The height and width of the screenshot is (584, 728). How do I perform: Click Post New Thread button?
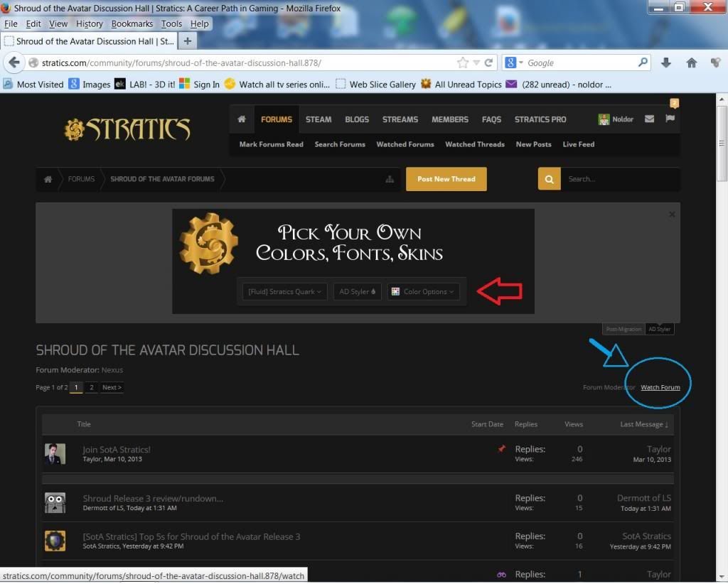click(x=446, y=179)
